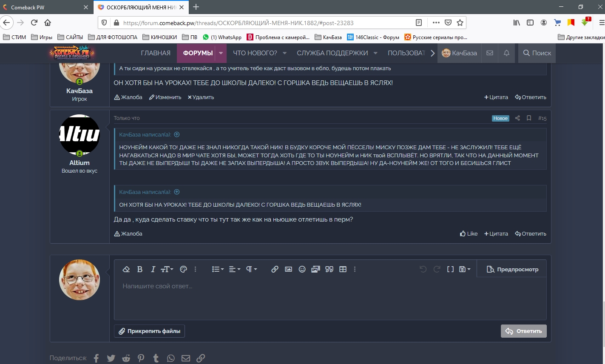
Task: Click the insert table icon
Action: [343, 269]
